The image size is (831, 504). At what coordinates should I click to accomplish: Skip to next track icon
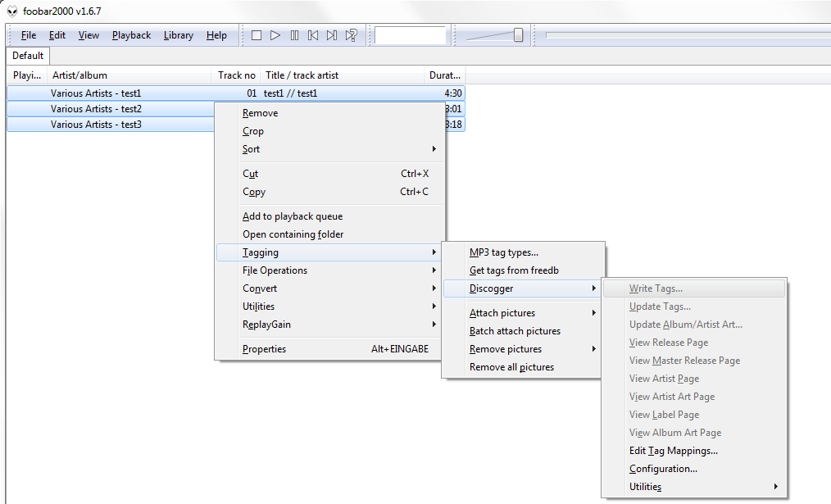point(332,35)
